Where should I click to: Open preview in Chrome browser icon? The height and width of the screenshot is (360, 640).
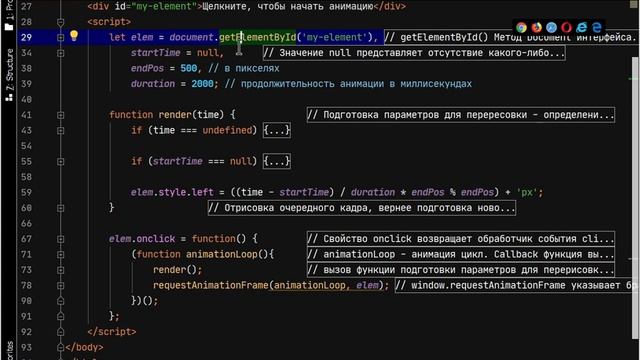click(x=521, y=27)
